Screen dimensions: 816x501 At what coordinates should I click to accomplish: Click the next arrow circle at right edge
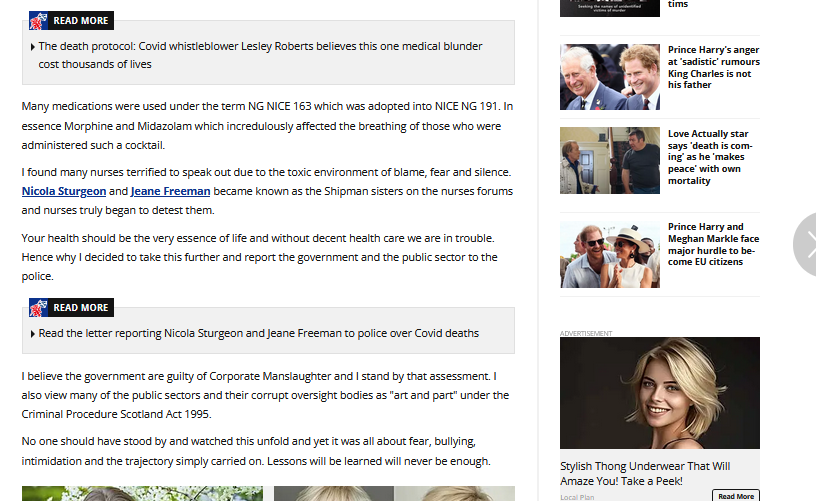pyautogui.click(x=807, y=245)
